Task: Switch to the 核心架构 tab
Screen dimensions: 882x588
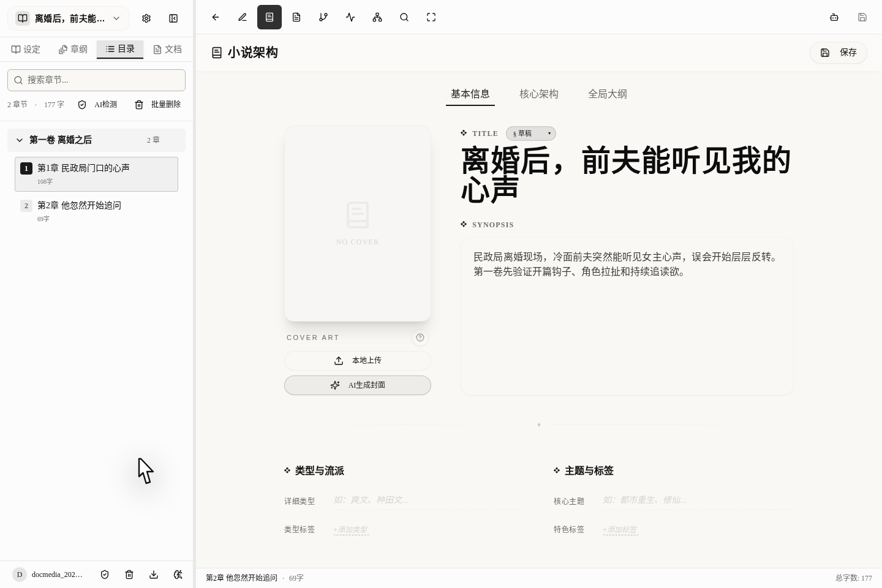Action: pos(539,94)
